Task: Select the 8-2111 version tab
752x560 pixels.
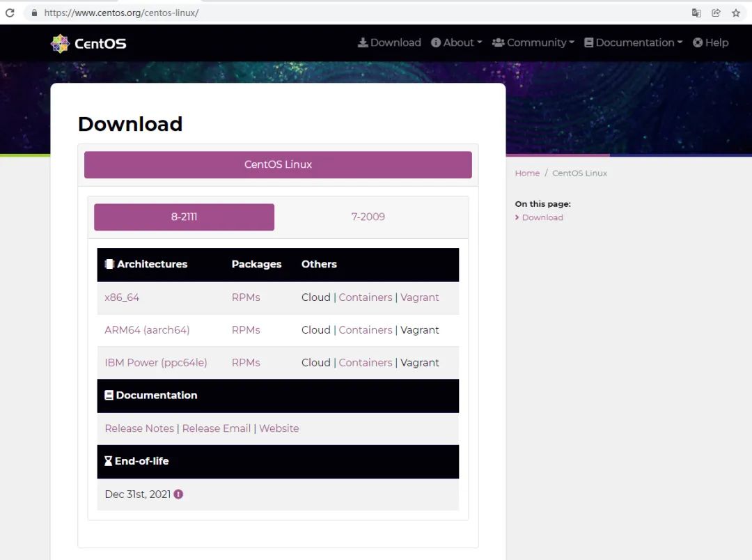Action: point(183,217)
